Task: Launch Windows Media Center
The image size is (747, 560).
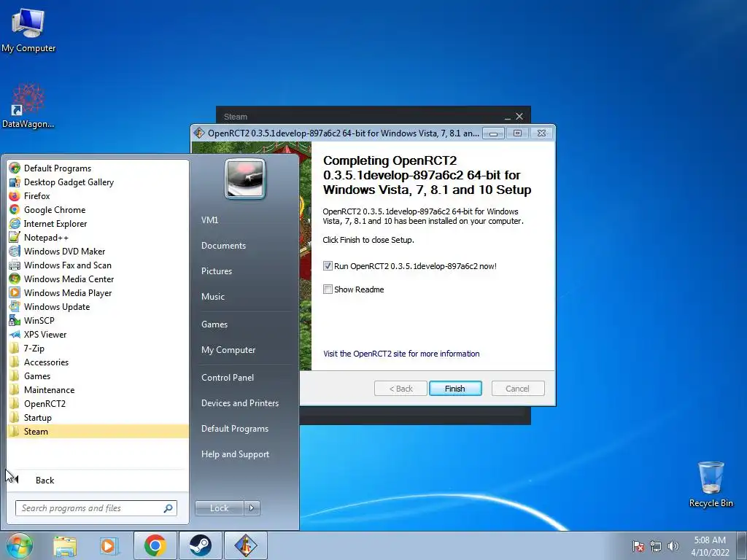Action: [69, 279]
